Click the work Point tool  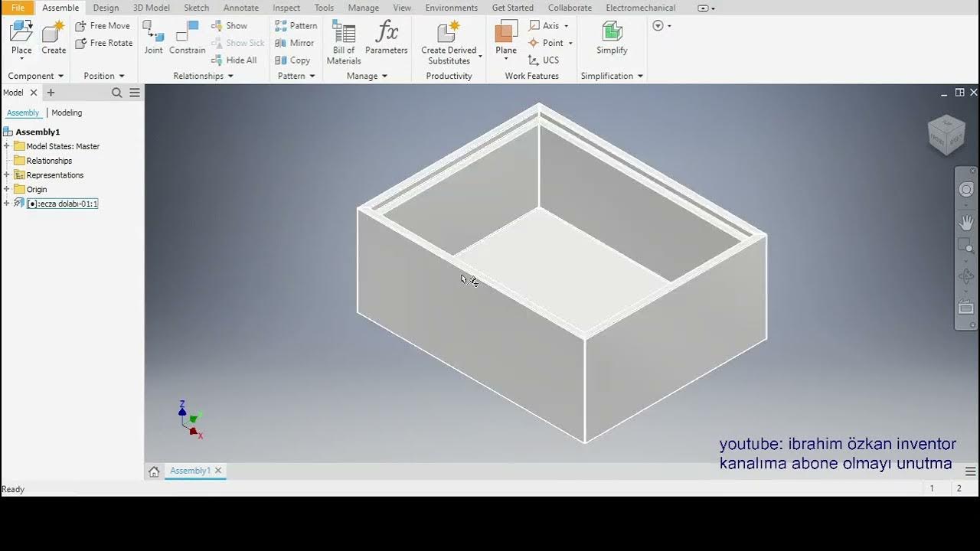point(546,44)
